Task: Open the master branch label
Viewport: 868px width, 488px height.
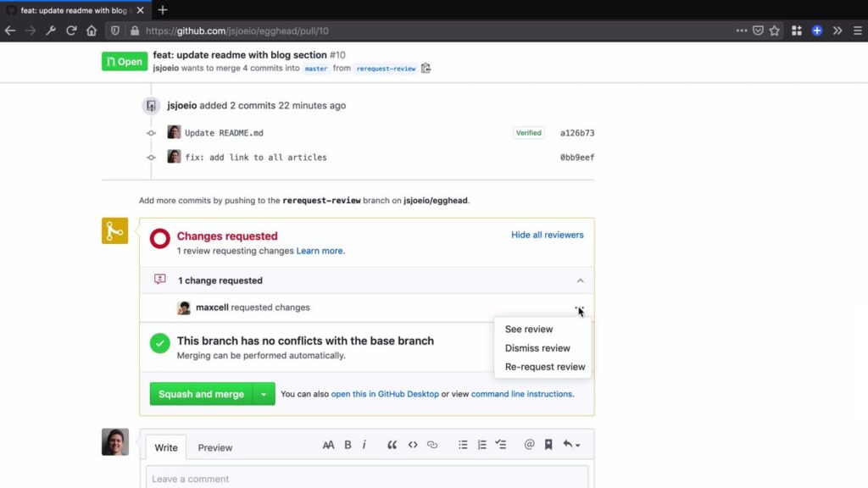Action: [x=315, y=68]
